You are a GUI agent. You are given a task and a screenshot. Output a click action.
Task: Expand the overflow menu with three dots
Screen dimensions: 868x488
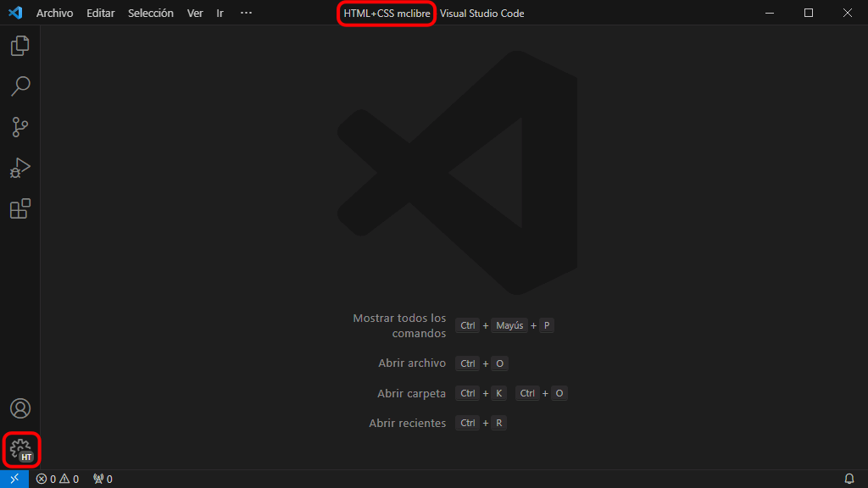(x=247, y=13)
